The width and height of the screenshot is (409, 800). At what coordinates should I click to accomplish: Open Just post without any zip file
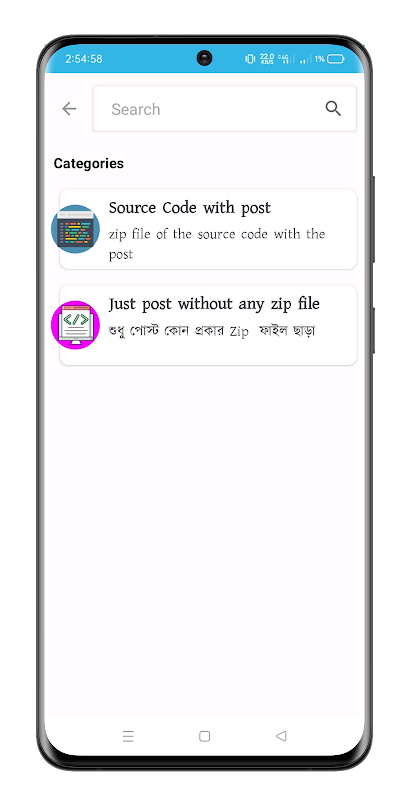pos(208,325)
